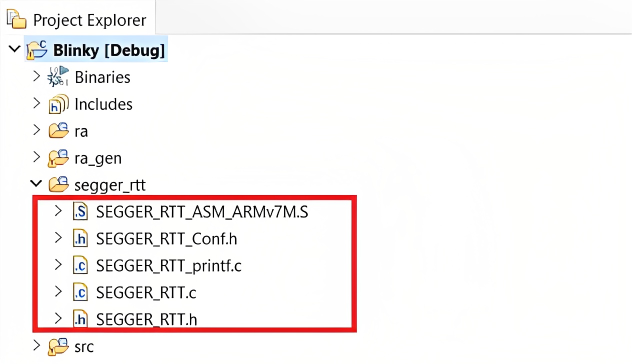Collapse the Blinky [Debug] project

tap(14, 48)
